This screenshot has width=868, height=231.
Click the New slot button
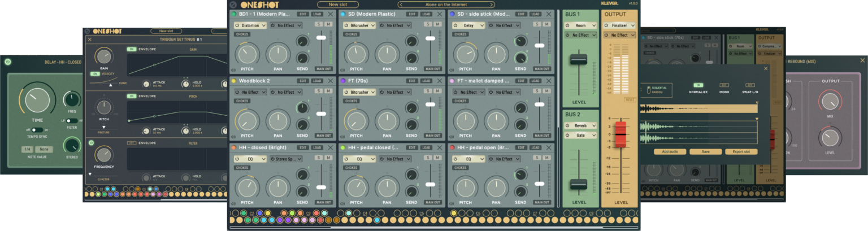tap(337, 5)
